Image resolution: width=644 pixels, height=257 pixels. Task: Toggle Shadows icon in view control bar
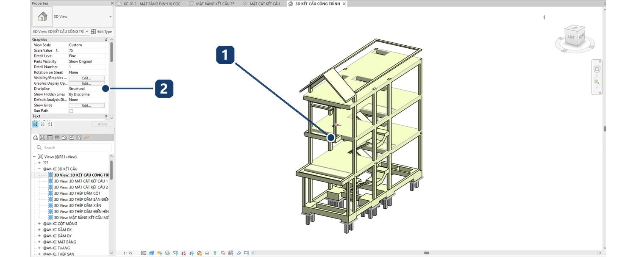[167, 253]
